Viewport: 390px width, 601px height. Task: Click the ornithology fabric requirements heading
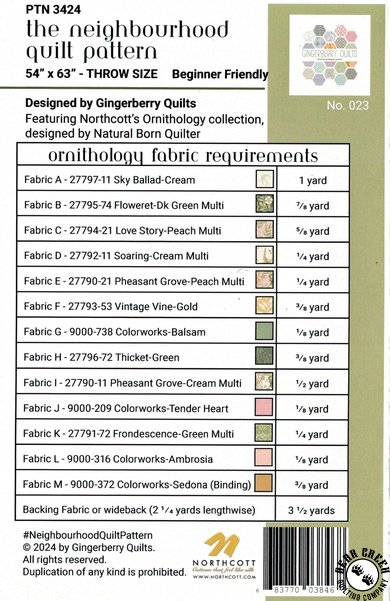click(183, 156)
